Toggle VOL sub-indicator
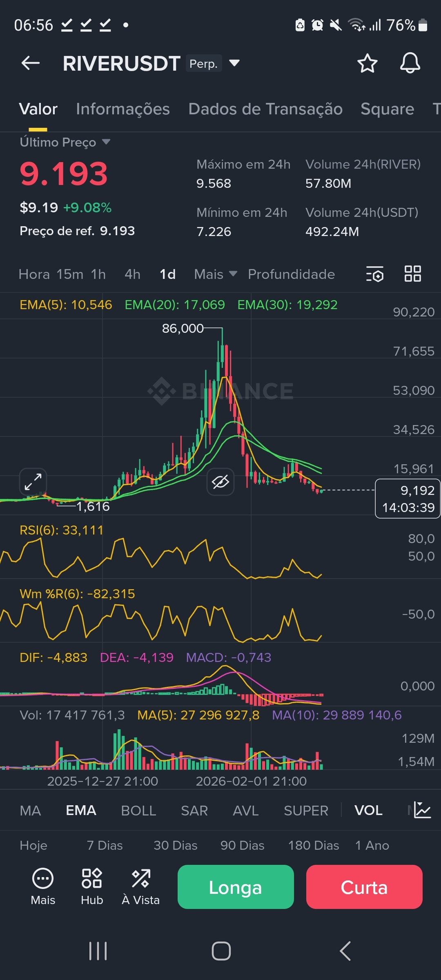The image size is (441, 980). pyautogui.click(x=369, y=811)
